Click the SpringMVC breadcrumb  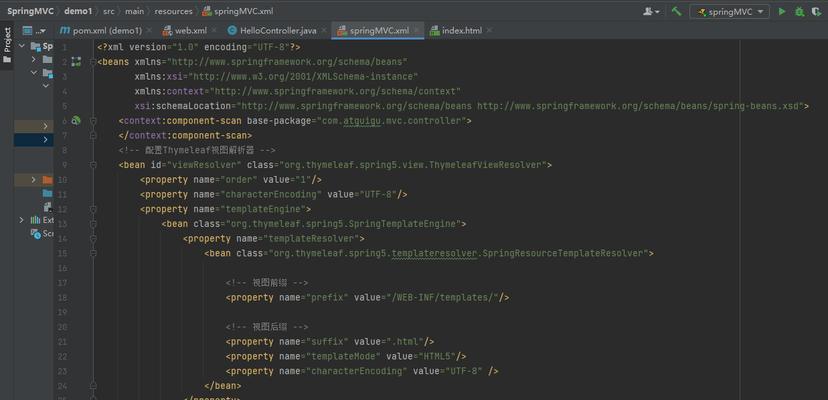pyautogui.click(x=30, y=11)
